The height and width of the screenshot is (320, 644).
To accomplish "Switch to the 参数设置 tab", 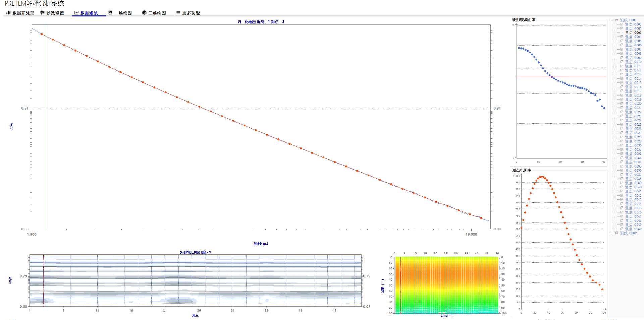I will [55, 13].
